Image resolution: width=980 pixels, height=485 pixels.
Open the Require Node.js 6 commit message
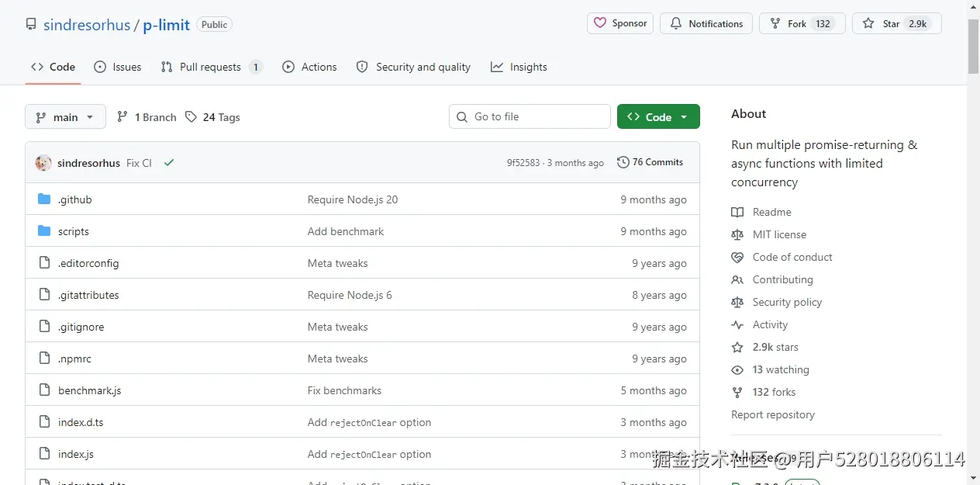click(x=350, y=295)
